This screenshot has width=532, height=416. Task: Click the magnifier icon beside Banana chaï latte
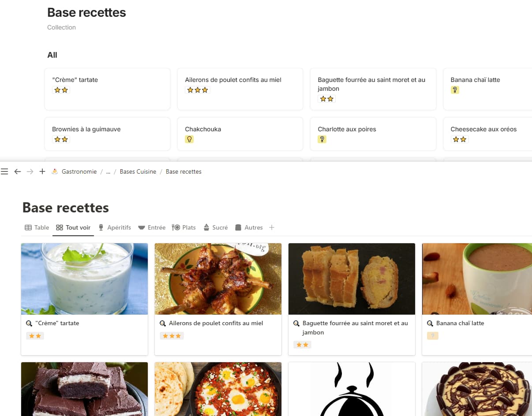[430, 323]
